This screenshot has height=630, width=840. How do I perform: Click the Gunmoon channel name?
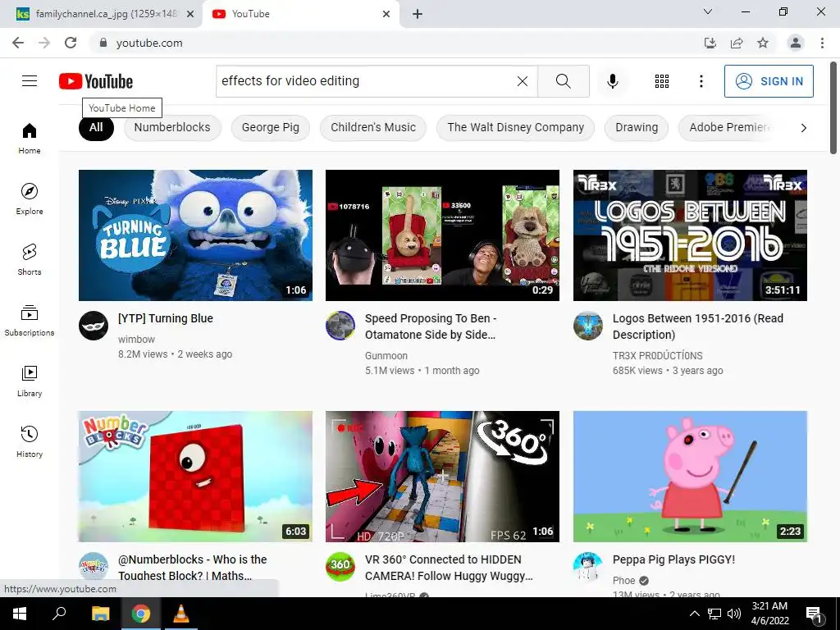(x=386, y=356)
